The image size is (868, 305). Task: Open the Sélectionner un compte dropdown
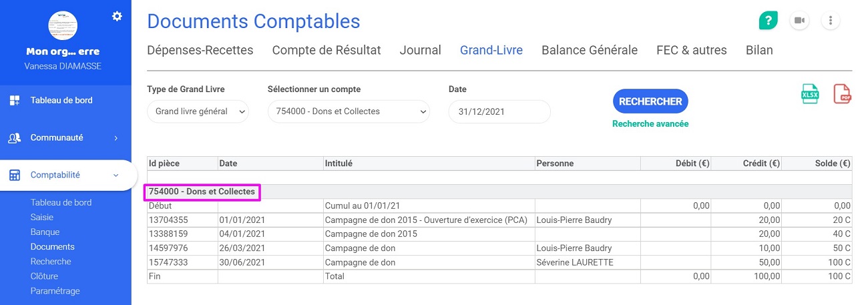[349, 111]
